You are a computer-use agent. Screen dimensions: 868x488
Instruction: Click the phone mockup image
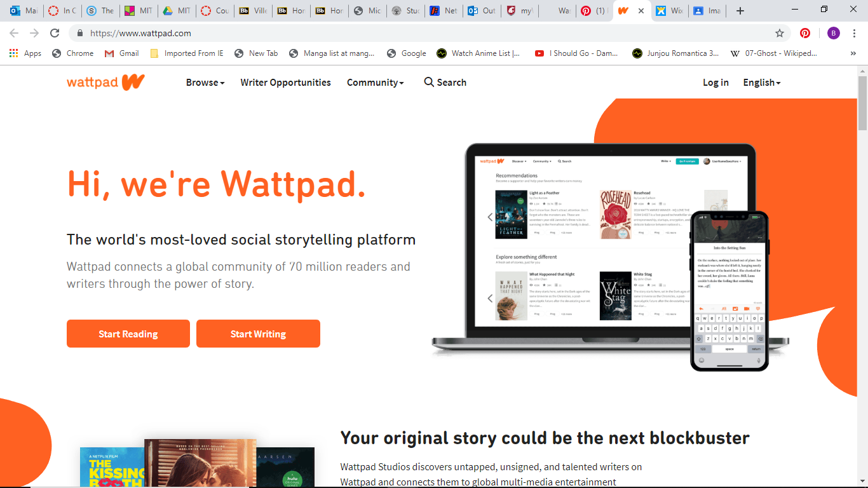[729, 291]
